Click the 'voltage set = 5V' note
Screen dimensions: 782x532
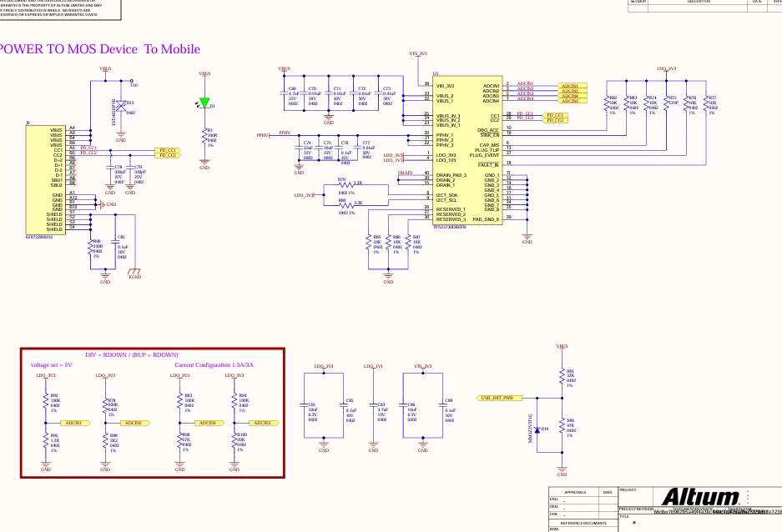pos(52,365)
